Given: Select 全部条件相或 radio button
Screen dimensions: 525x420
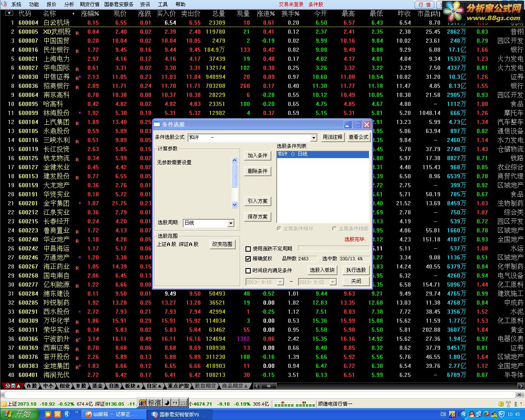Looking at the screenshot, I should point(335,229).
